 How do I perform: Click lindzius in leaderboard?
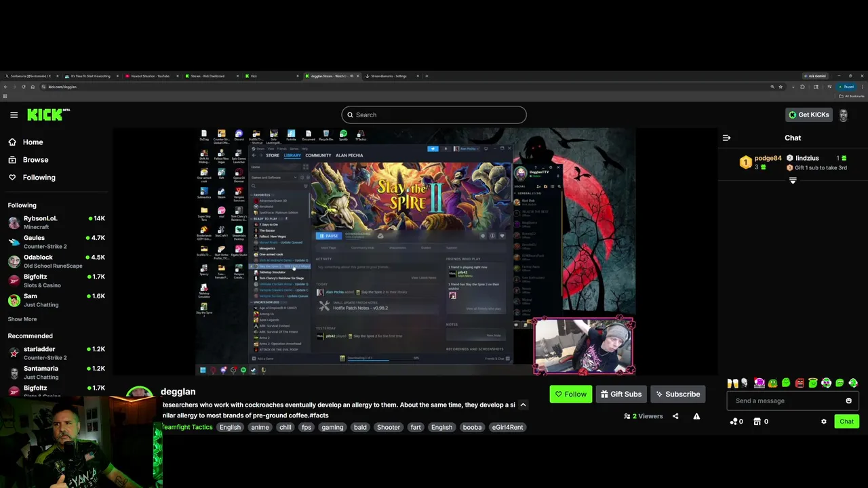click(x=807, y=158)
